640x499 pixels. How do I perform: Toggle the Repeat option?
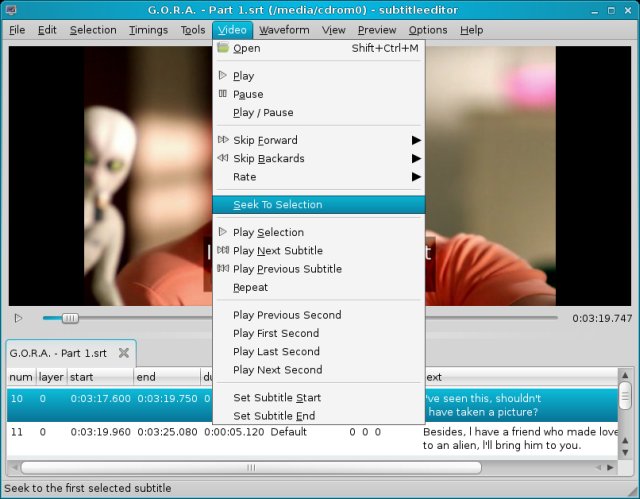pos(250,287)
